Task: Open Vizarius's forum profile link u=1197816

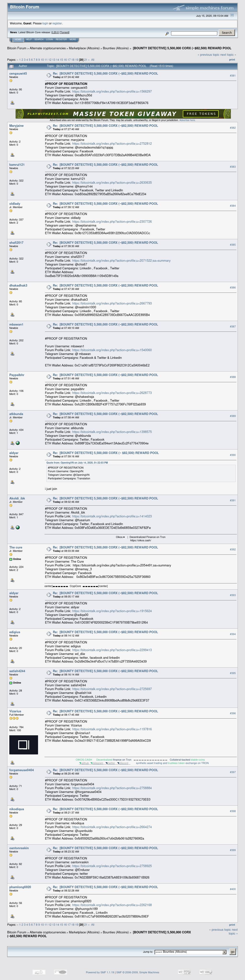Action: tap(112, 729)
